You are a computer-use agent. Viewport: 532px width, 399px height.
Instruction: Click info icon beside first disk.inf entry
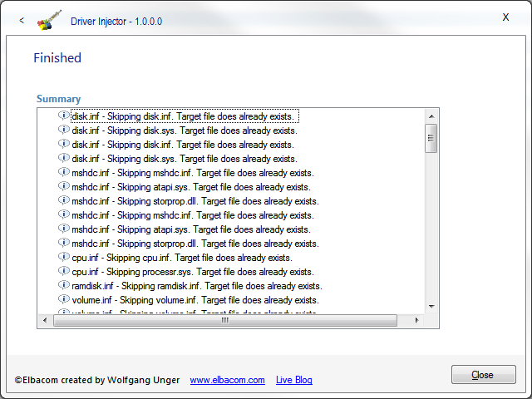tap(64, 116)
